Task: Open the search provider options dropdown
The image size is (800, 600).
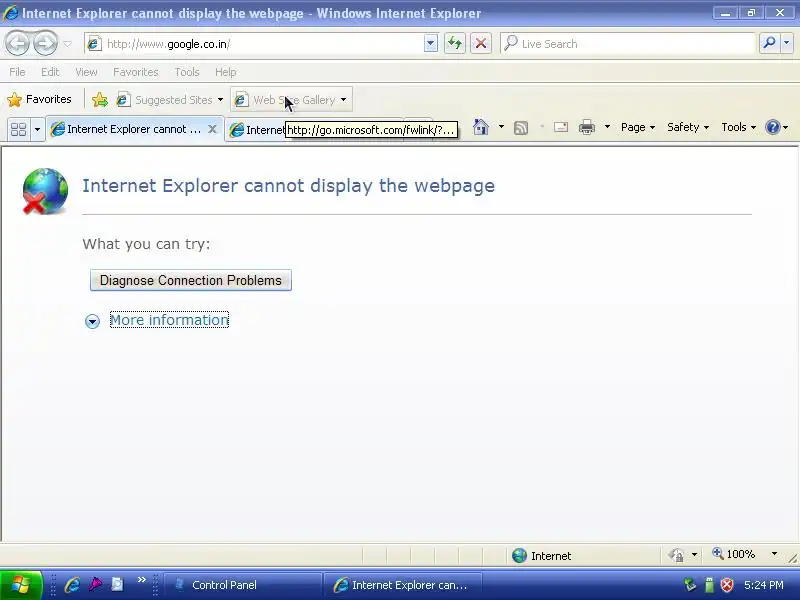Action: pos(787,44)
